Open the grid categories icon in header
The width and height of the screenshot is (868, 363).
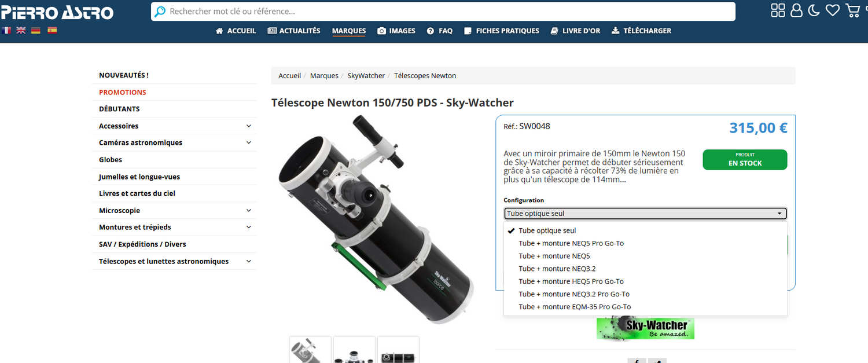(x=778, y=10)
